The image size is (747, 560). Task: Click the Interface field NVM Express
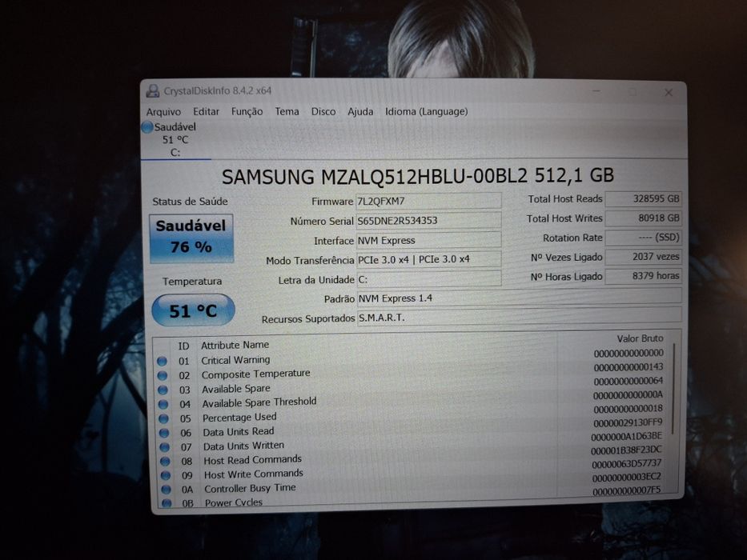coord(429,241)
